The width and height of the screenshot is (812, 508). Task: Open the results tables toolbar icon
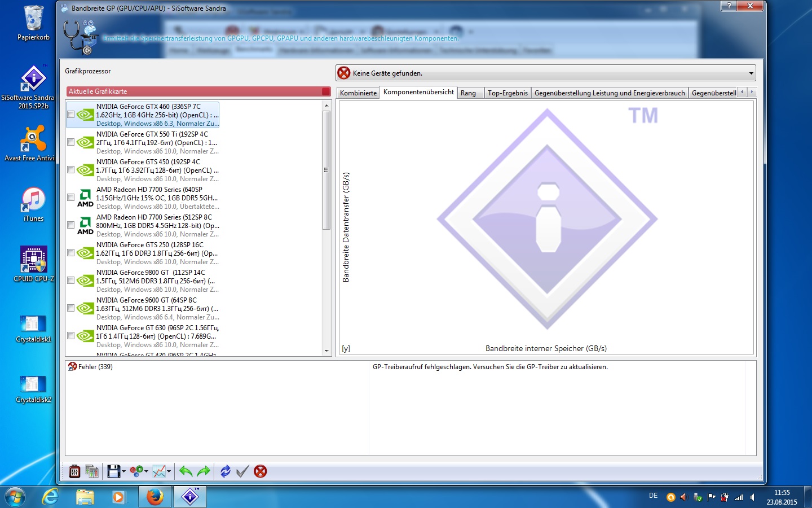click(x=92, y=471)
